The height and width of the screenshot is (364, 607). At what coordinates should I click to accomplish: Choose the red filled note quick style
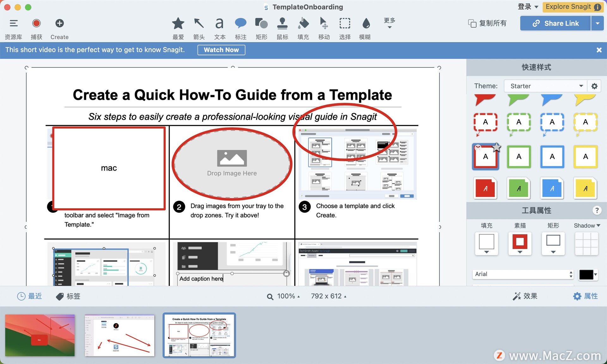485,189
